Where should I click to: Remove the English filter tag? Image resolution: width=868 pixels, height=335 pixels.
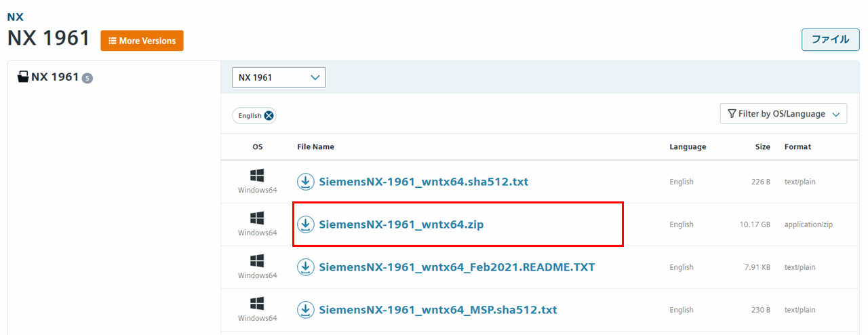point(269,116)
